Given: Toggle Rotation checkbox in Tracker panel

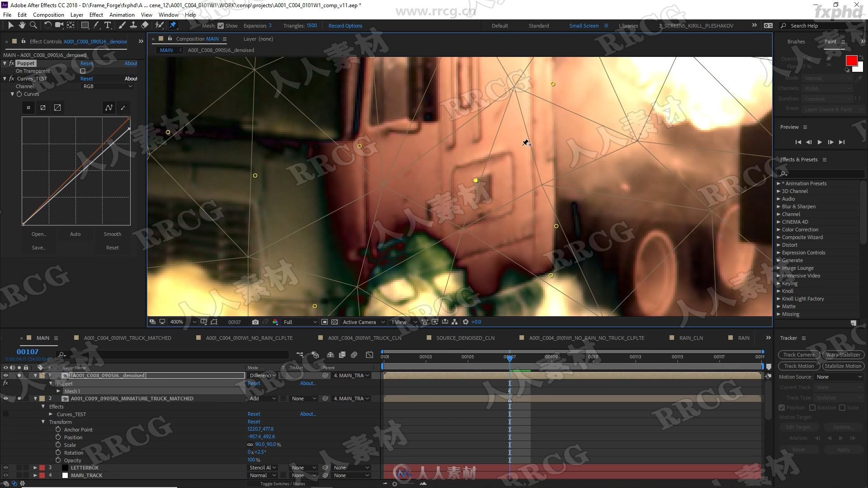Looking at the screenshot, I should pyautogui.click(x=812, y=408).
